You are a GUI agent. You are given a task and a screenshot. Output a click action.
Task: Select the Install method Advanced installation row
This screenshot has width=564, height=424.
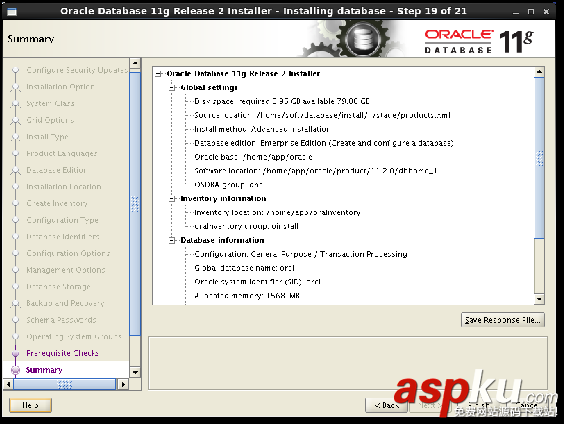tap(261, 129)
